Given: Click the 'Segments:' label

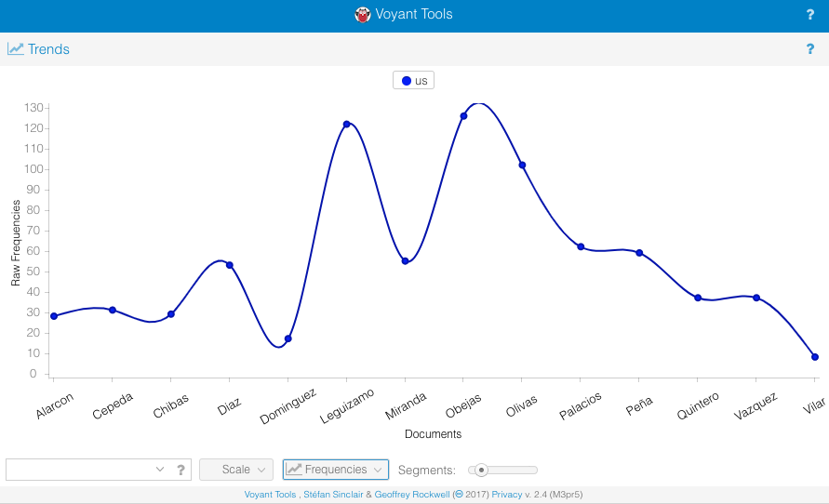Looking at the screenshot, I should point(427,471).
